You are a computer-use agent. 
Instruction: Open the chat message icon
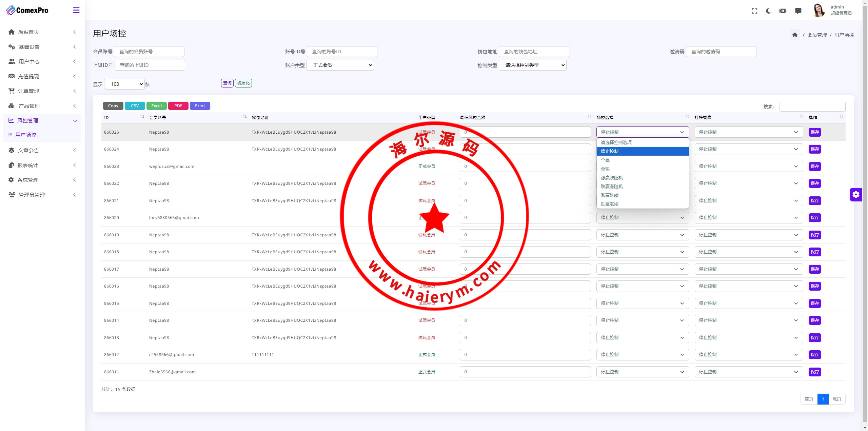coord(798,11)
